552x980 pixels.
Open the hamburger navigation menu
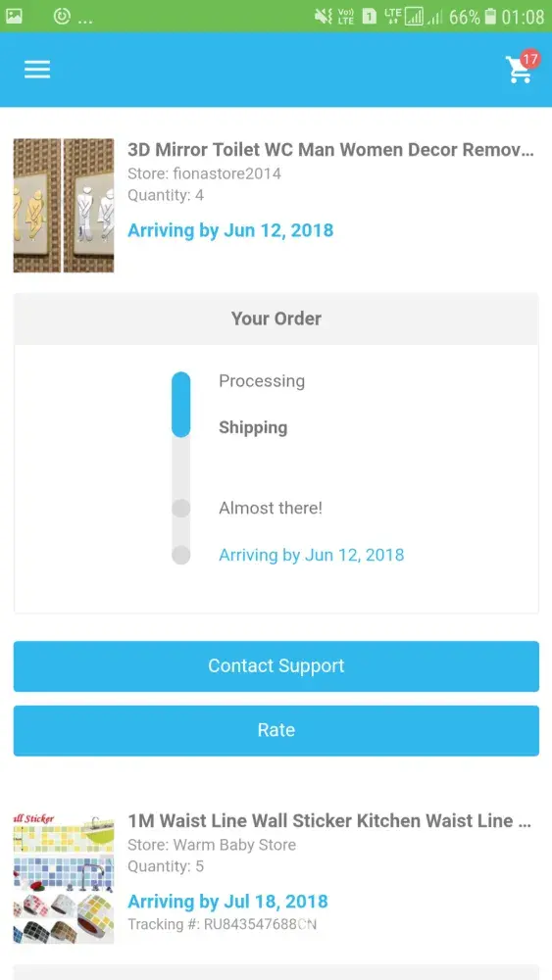[37, 70]
